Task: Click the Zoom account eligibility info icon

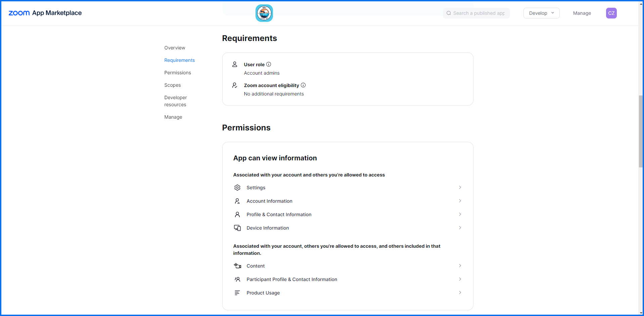Action: point(303,85)
